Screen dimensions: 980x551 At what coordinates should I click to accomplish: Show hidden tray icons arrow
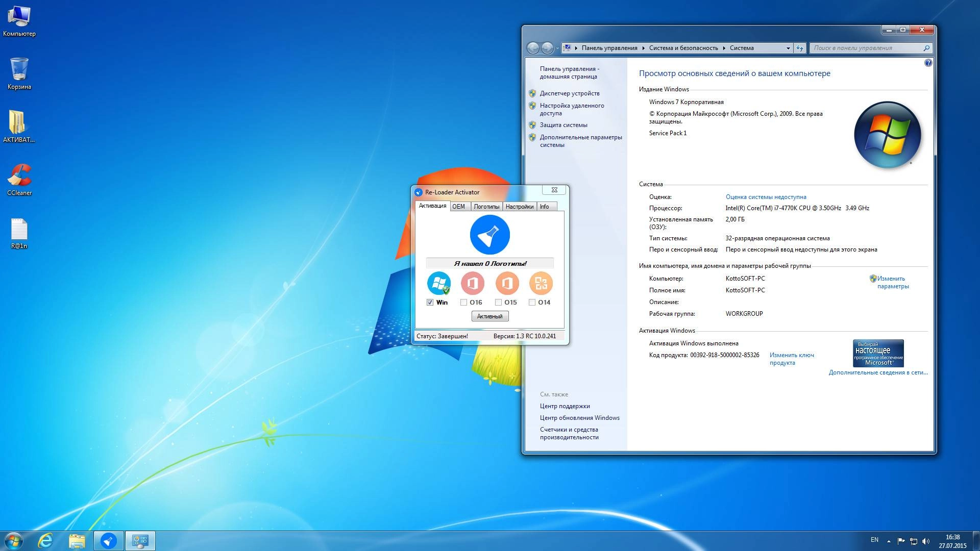(x=889, y=541)
